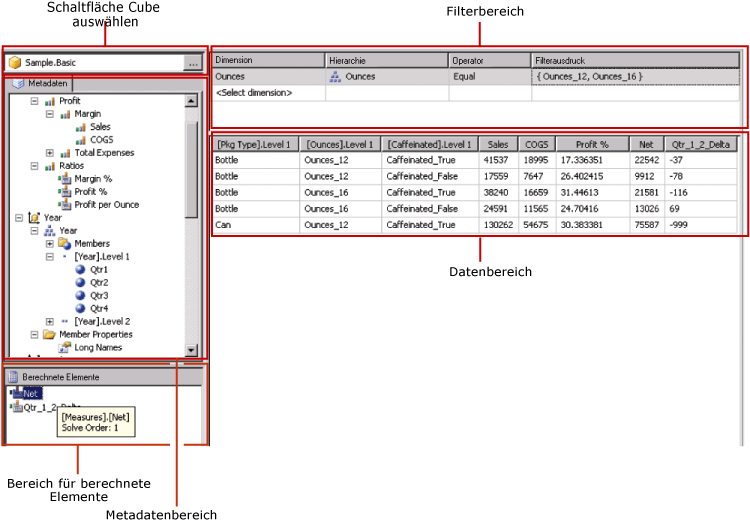Click the Sales column header in data grid

[x=498, y=144]
